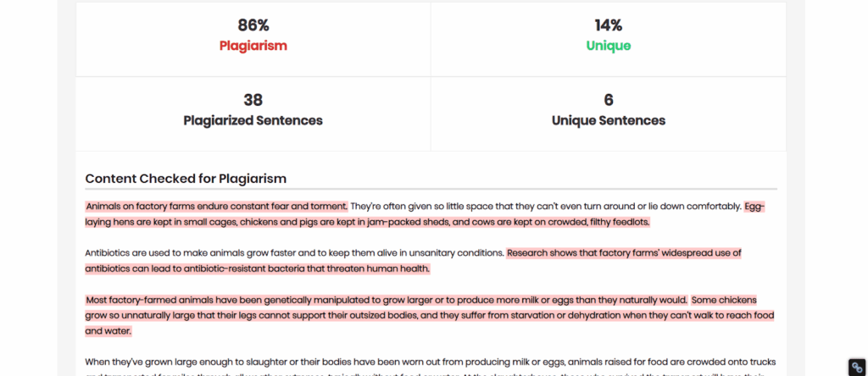The image size is (868, 376).
Task: Select the highlighted 'Animals on factory farms' sentence
Action: 216,207
